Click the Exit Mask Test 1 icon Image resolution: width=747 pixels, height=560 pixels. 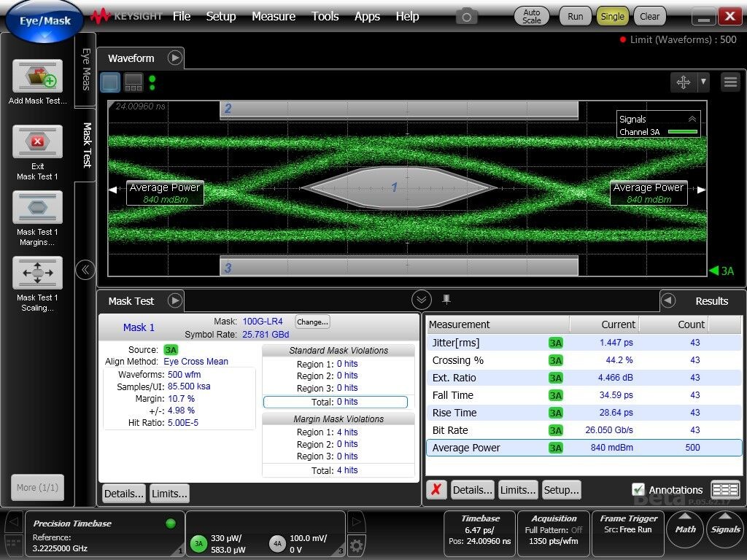pyautogui.click(x=37, y=141)
